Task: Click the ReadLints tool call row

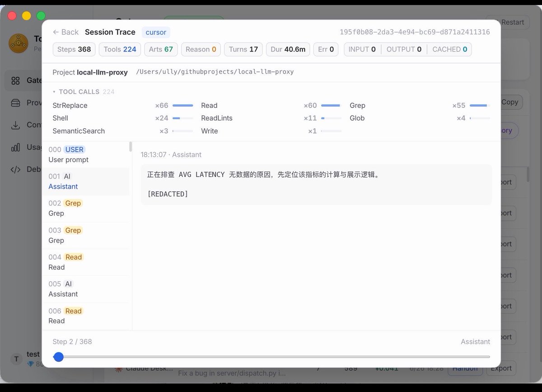Action: pos(271,118)
